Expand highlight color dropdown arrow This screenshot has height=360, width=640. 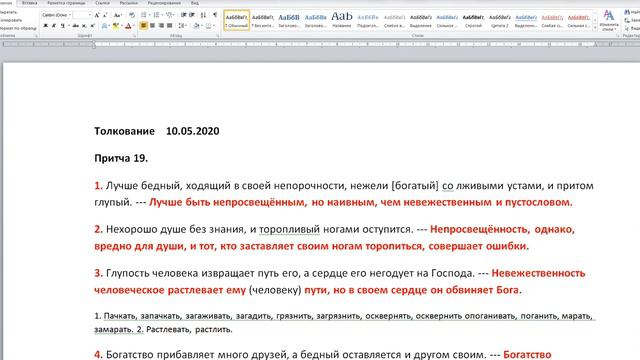coord(122,26)
